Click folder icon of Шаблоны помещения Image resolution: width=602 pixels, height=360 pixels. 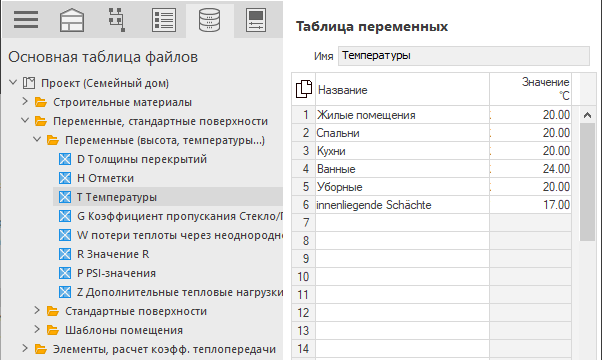coord(53,330)
